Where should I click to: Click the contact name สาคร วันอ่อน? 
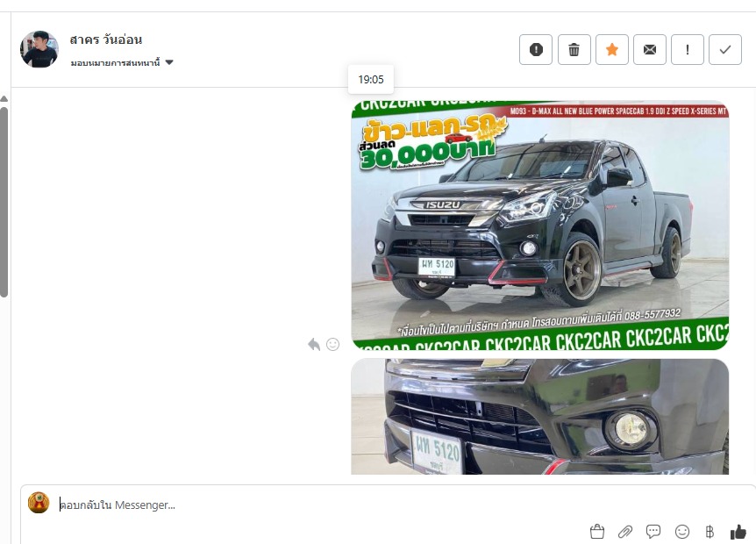click(105, 39)
